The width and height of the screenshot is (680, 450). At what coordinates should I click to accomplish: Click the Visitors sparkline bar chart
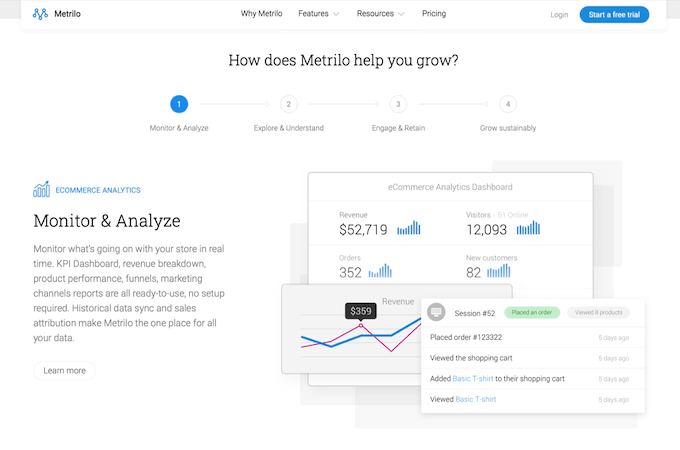(528, 228)
